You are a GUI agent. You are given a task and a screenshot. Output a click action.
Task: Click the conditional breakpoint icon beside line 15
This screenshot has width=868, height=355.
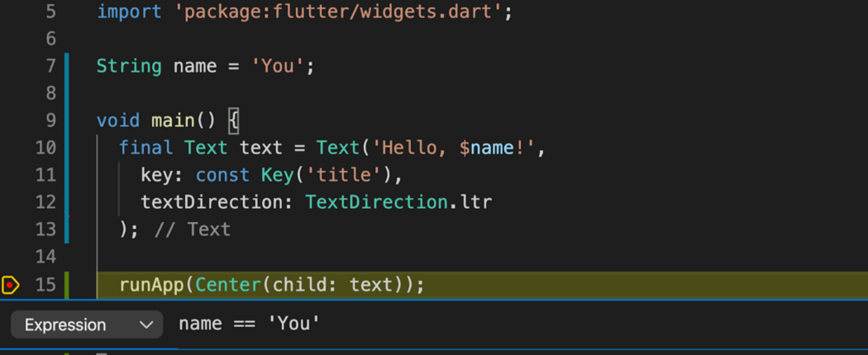coord(11,285)
